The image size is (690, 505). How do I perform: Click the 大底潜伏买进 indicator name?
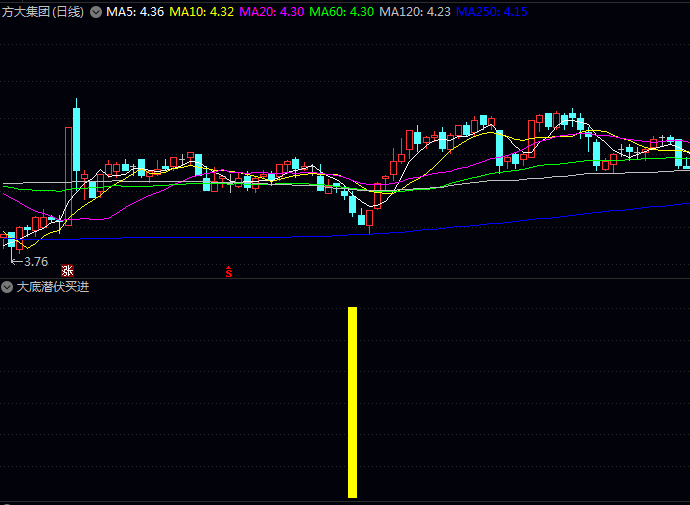53,287
